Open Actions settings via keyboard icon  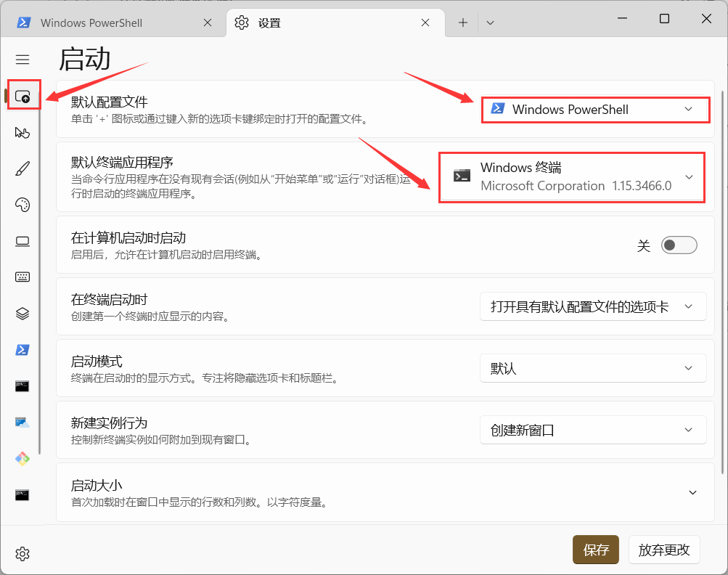pos(23,277)
